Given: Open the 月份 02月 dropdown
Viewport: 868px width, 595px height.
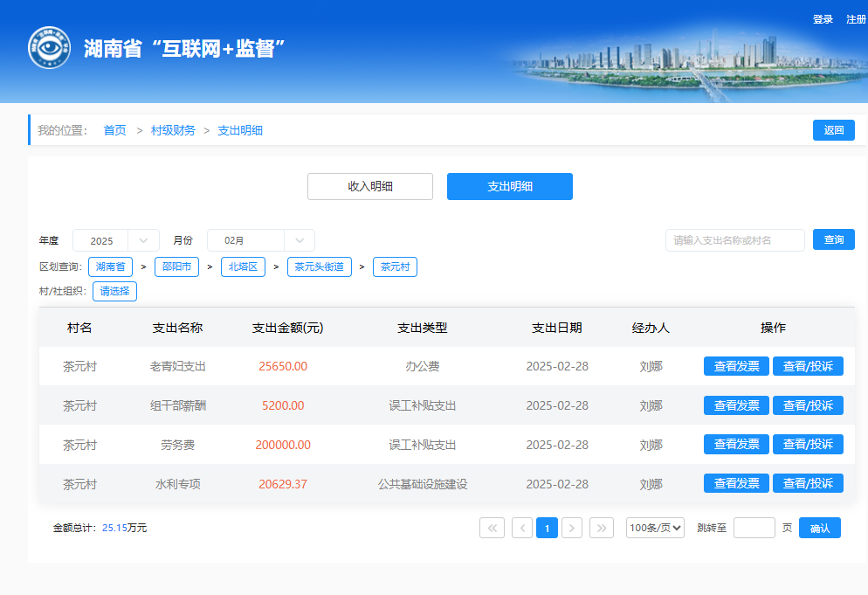Looking at the screenshot, I should click(x=299, y=240).
